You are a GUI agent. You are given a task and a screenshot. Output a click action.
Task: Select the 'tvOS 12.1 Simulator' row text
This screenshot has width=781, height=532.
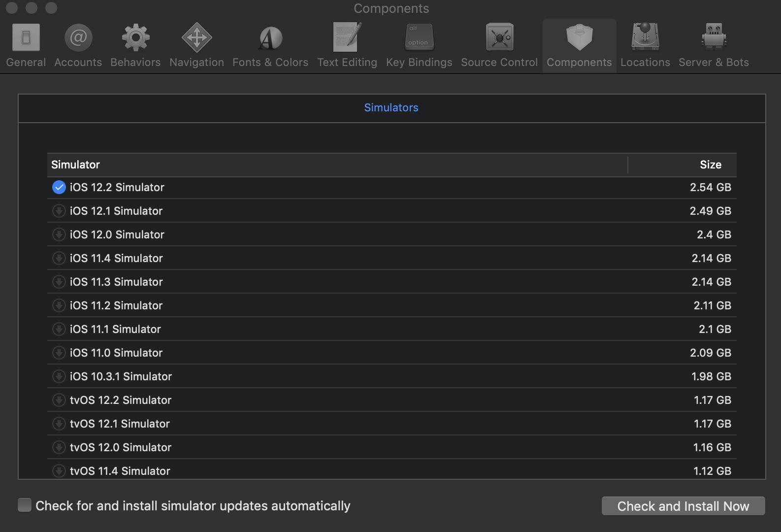[x=120, y=424]
